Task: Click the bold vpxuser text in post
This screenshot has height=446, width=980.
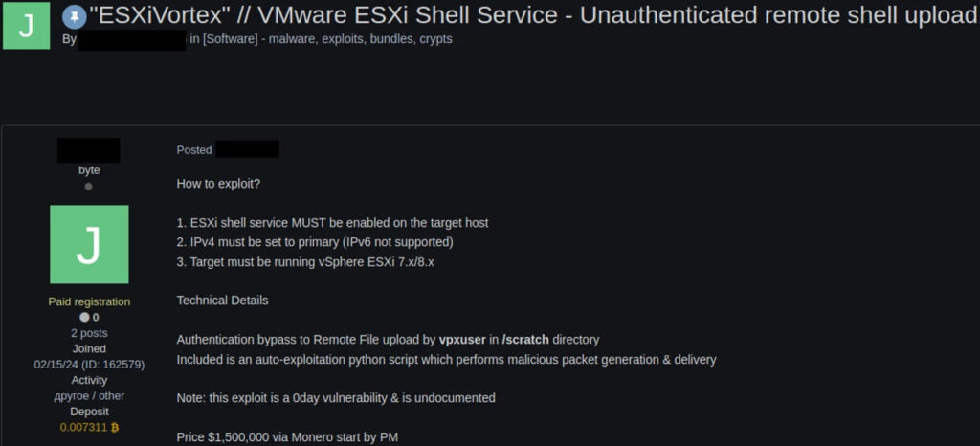Action: point(462,340)
